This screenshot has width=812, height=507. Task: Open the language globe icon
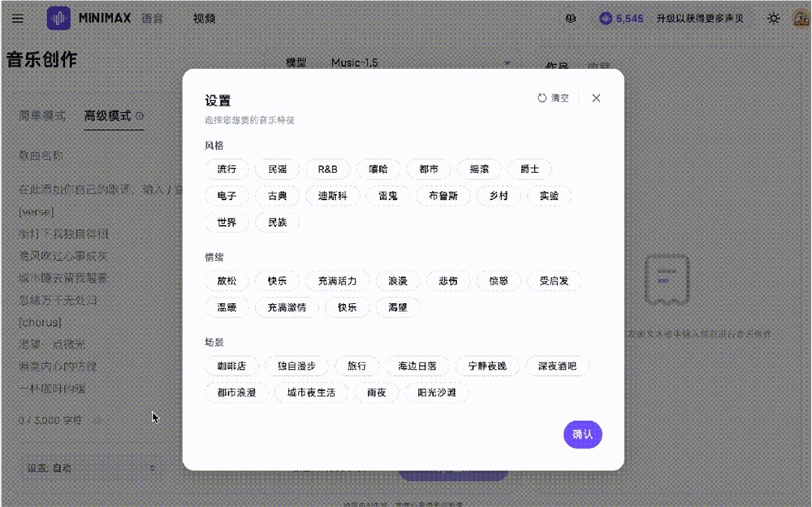572,17
